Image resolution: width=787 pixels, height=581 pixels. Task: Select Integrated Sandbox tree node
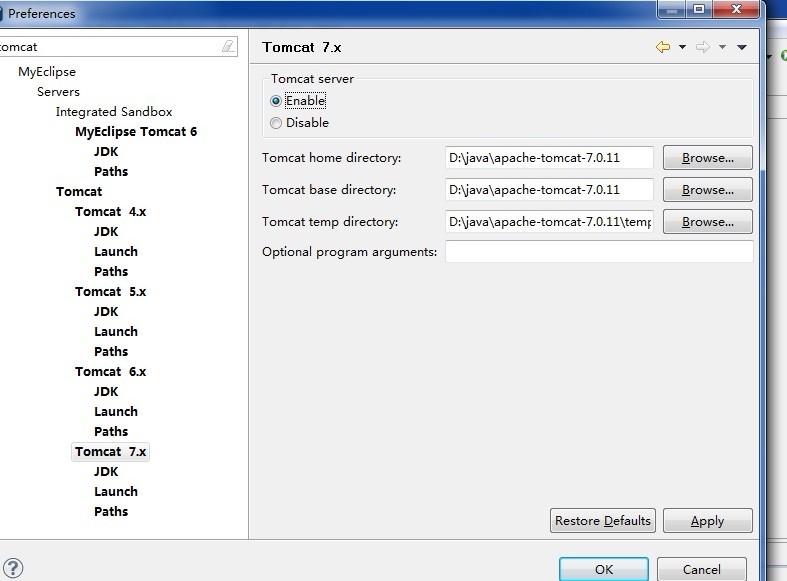point(114,112)
